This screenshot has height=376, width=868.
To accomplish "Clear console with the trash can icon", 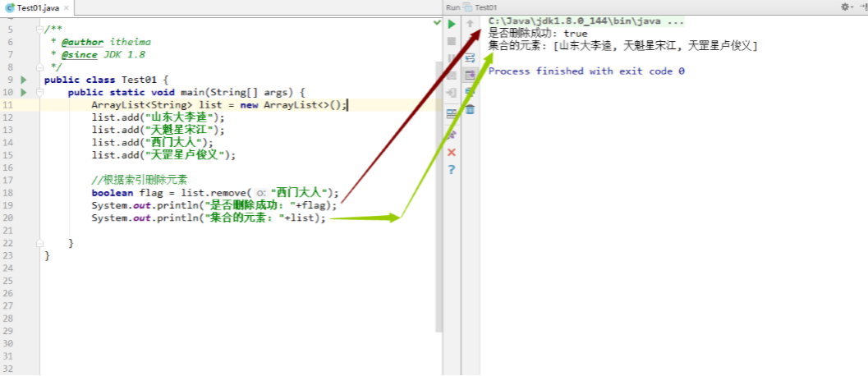I will click(x=470, y=109).
